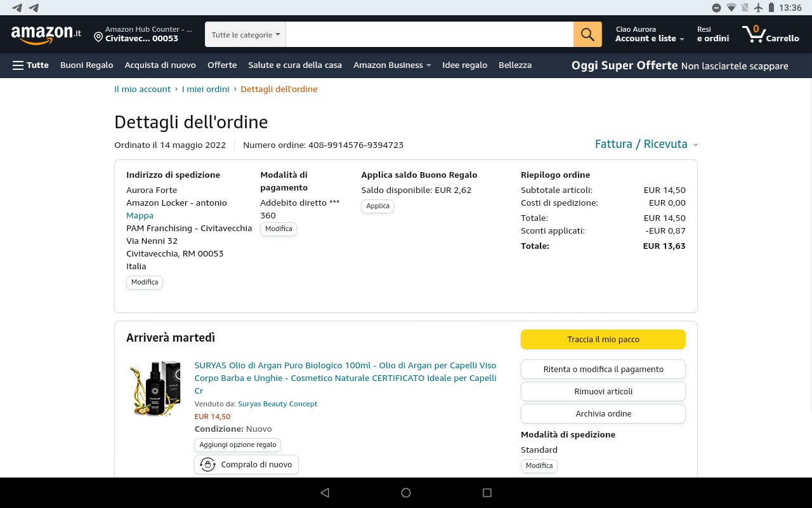Click the Saldo disponibile: EUR 2,62 text
This screenshot has width=812, height=508.
point(416,190)
